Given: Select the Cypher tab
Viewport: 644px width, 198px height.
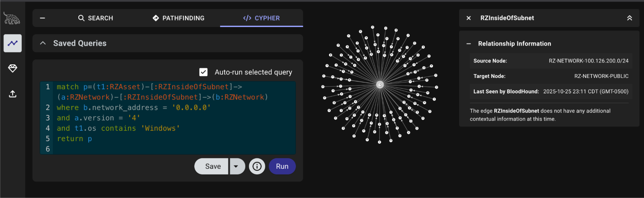Looking at the screenshot, I should (x=261, y=18).
